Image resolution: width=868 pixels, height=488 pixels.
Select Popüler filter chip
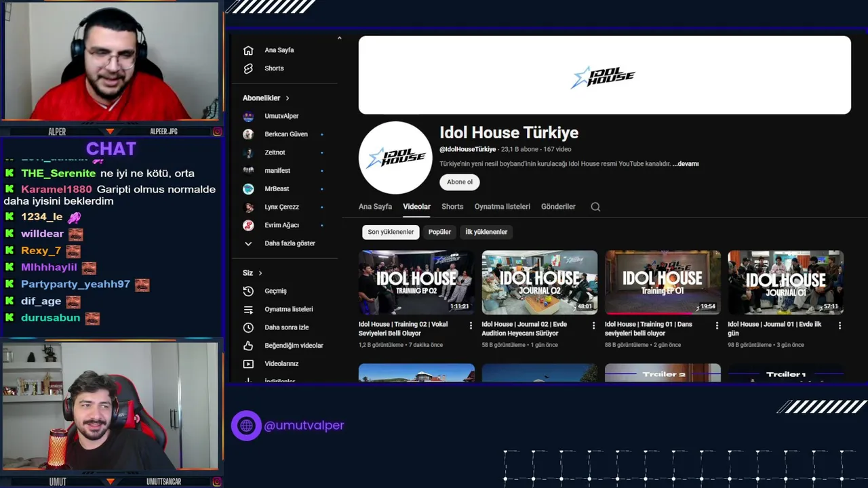tap(439, 232)
